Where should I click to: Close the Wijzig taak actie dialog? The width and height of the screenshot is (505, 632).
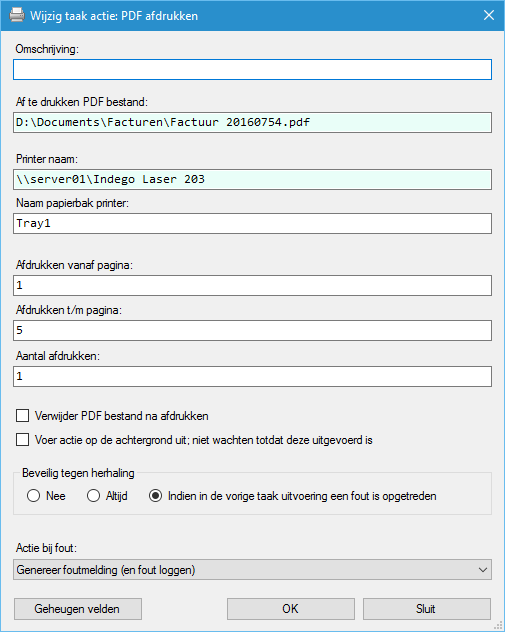[x=489, y=15]
